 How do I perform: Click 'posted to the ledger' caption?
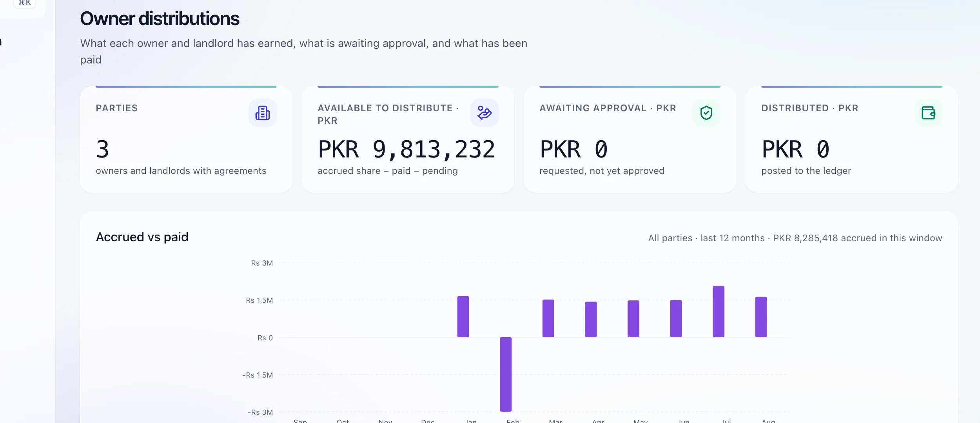(x=806, y=171)
